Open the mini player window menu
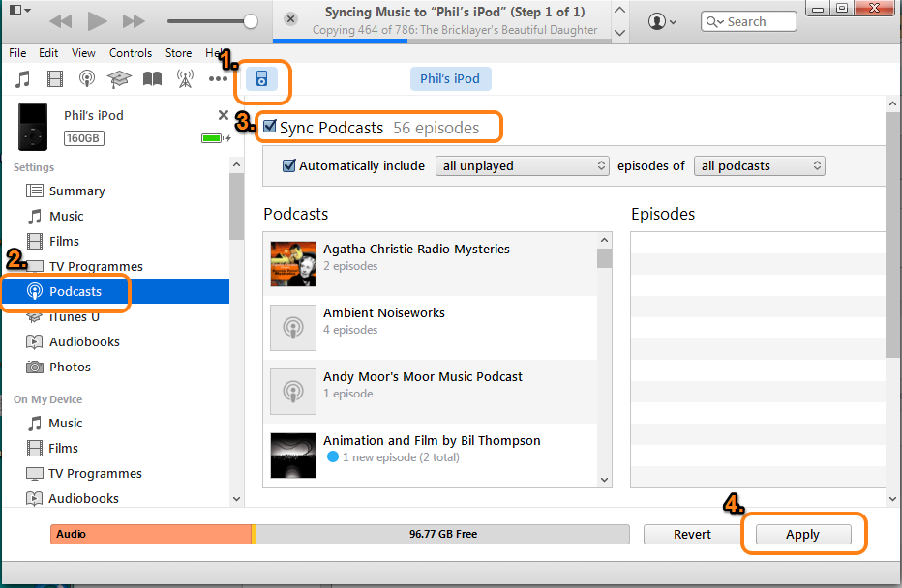The width and height of the screenshot is (902, 588). coord(19,10)
